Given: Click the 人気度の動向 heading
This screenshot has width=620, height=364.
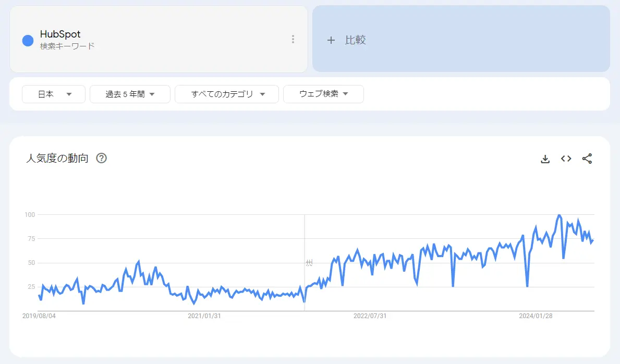Looking at the screenshot, I should pyautogui.click(x=57, y=158).
